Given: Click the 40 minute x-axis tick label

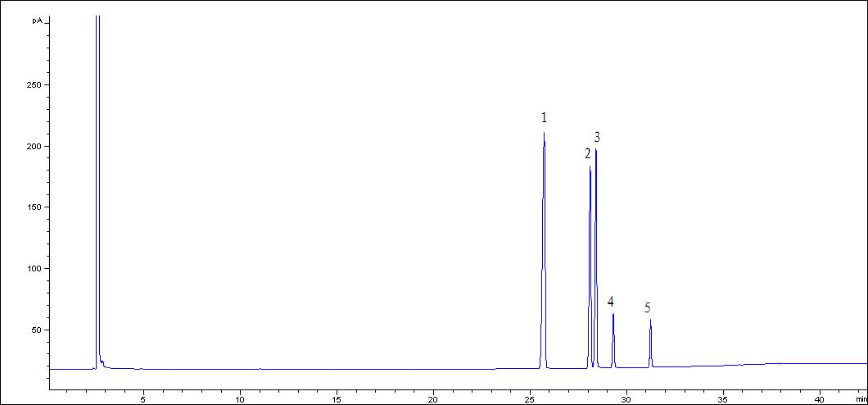Looking at the screenshot, I should point(819,400).
